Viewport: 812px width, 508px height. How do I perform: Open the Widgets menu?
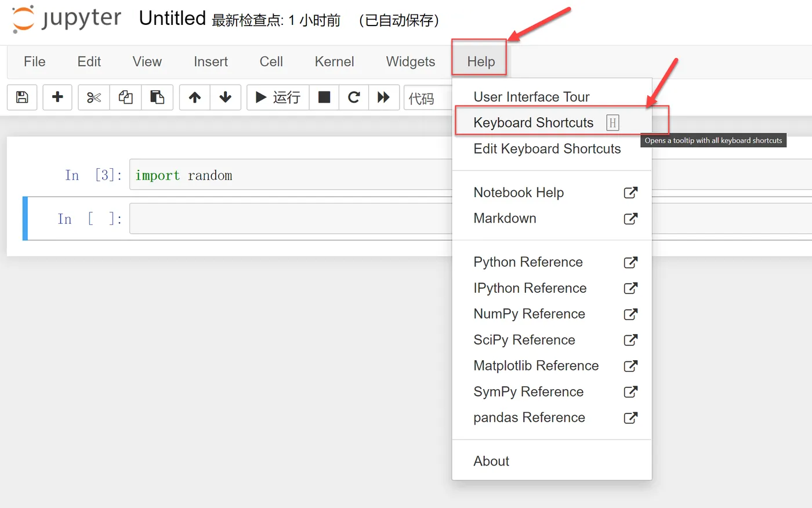point(411,61)
